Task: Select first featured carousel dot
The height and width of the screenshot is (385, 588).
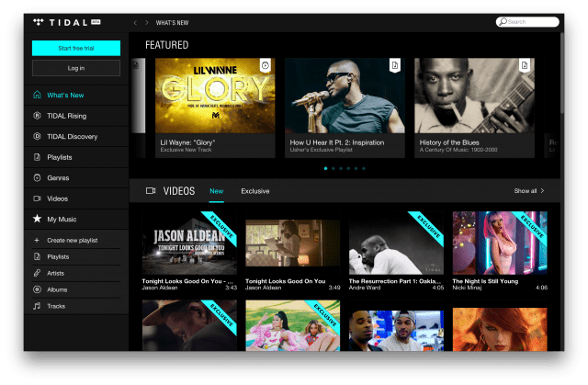Action: (325, 168)
